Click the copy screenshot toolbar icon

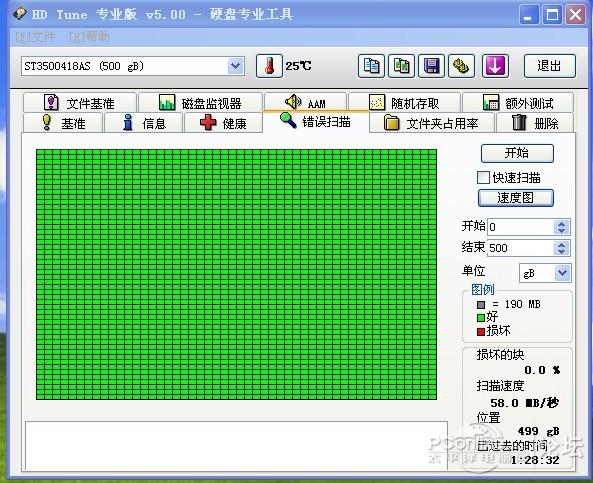(x=401, y=66)
